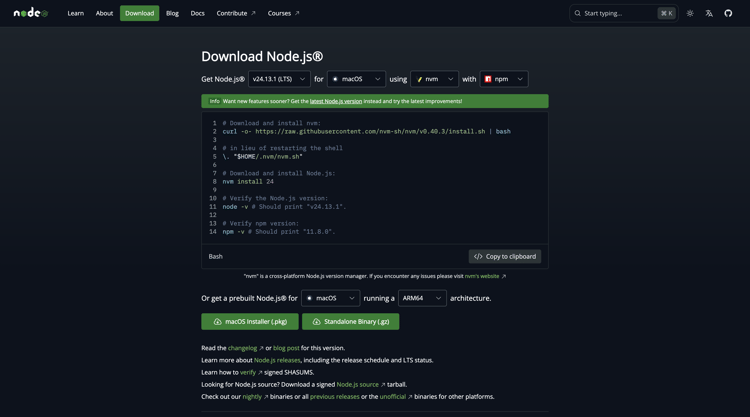Click the Apple icon in first macOS dropdown
Image resolution: width=750 pixels, height=417 pixels.
[x=335, y=79]
